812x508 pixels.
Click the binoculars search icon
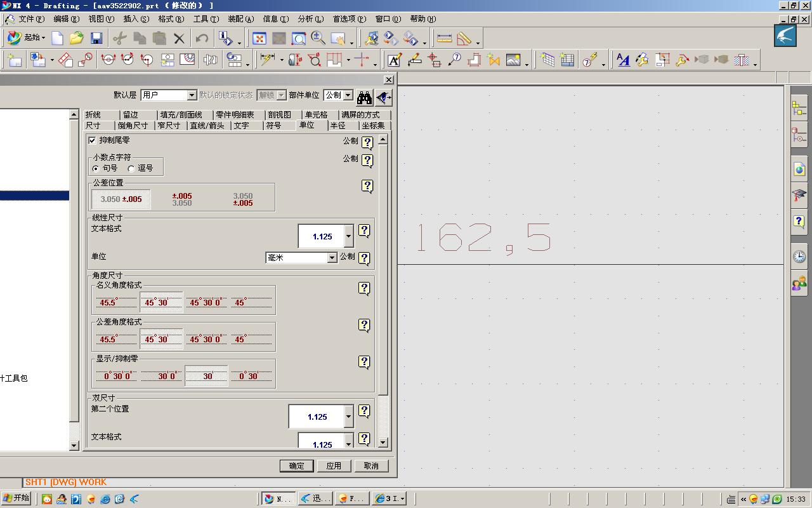point(364,97)
